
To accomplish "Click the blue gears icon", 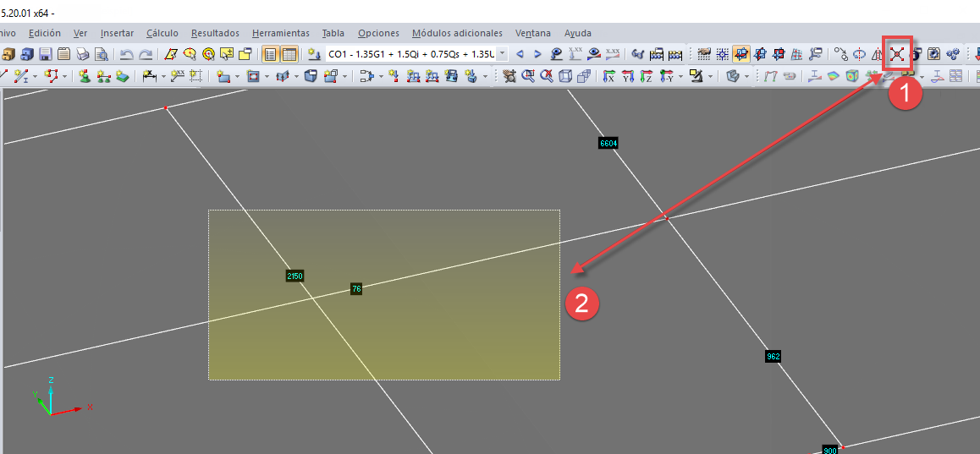I will pos(951,54).
